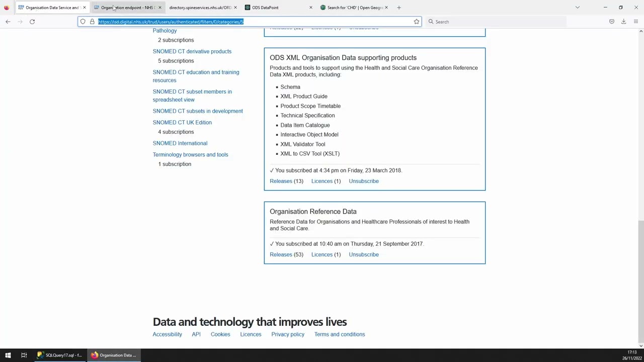Open the Cookies footer link
The width and height of the screenshot is (644, 362).
pyautogui.click(x=220, y=334)
